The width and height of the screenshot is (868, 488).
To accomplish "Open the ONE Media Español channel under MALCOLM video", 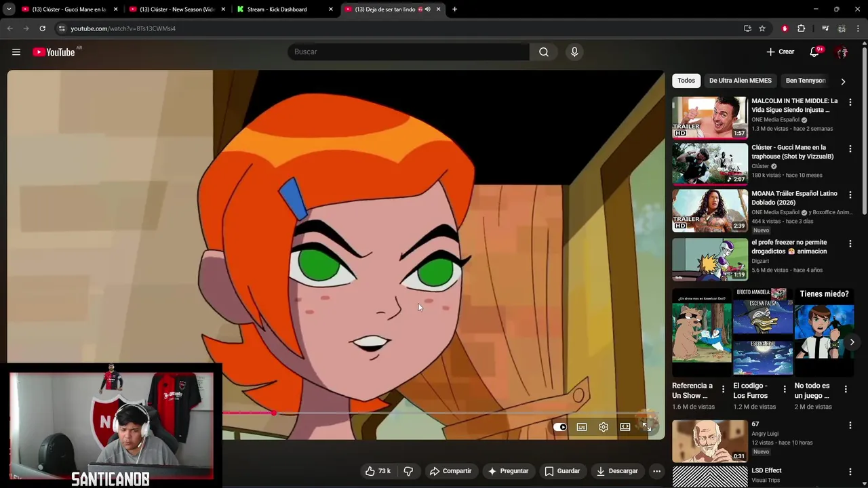I will coord(775,120).
